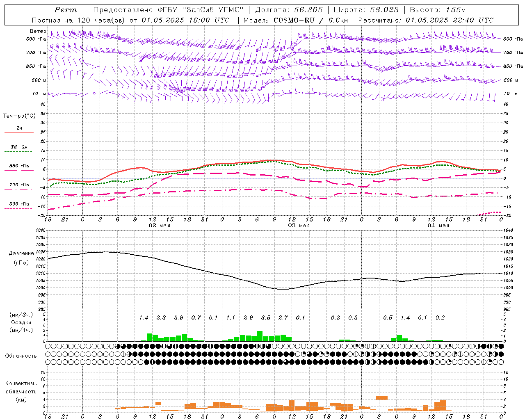
Task: Click the tallest green hourly precipitation bar
Action: coord(260,336)
